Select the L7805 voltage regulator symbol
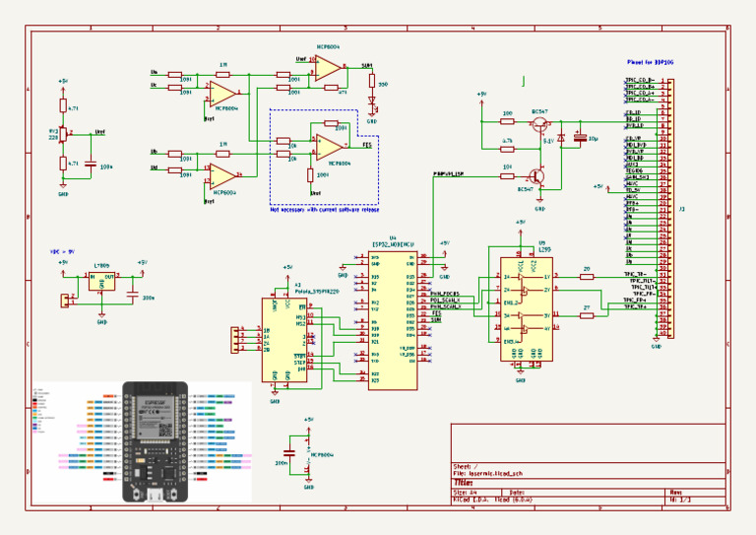The height and width of the screenshot is (535, 756). point(101,281)
